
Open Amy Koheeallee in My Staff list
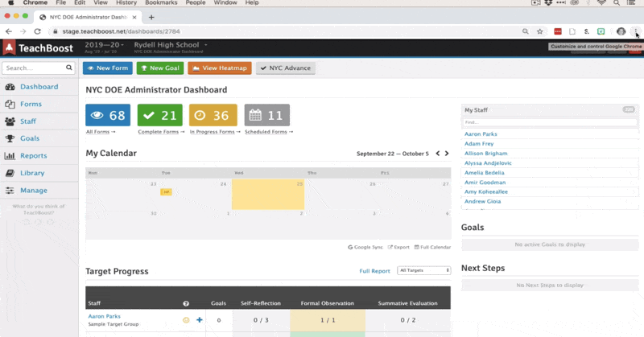point(486,191)
